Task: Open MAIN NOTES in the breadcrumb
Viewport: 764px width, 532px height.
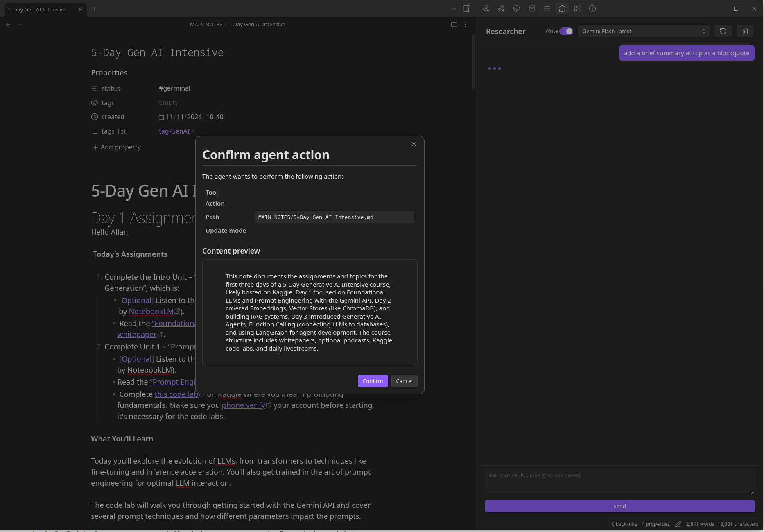Action: pos(206,25)
